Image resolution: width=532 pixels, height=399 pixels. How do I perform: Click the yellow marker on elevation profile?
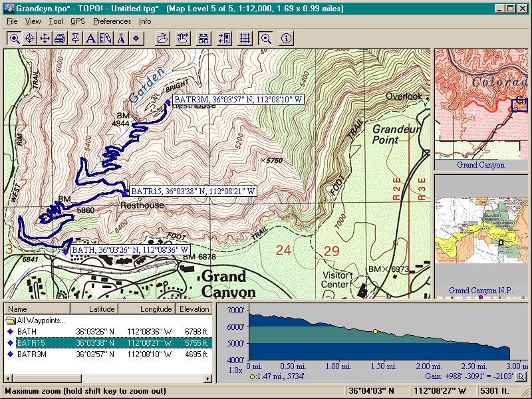375,331
